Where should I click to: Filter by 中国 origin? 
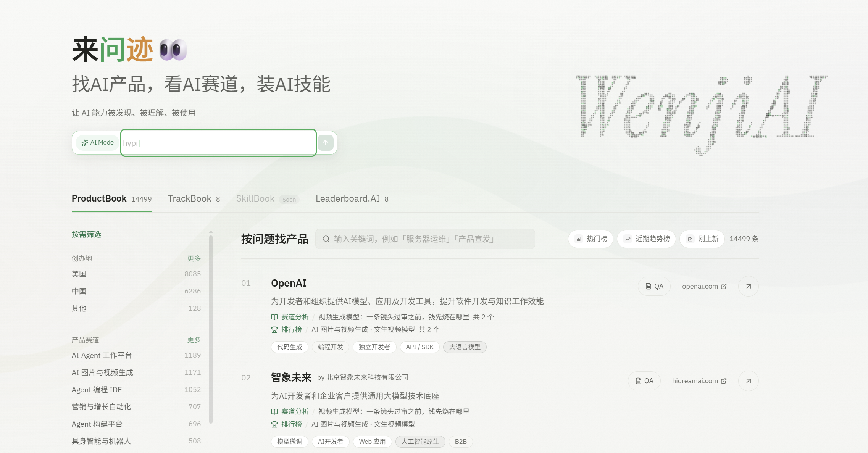(x=136, y=291)
